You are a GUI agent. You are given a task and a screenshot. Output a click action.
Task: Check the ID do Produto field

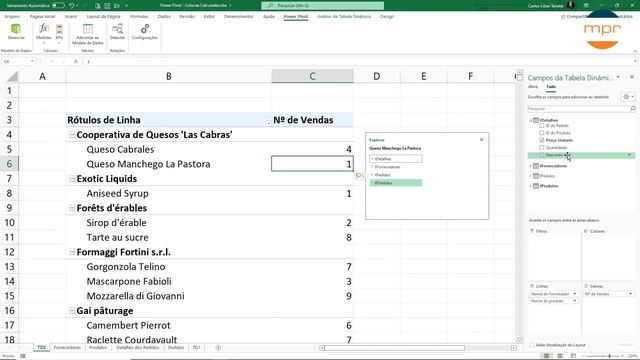point(542,133)
